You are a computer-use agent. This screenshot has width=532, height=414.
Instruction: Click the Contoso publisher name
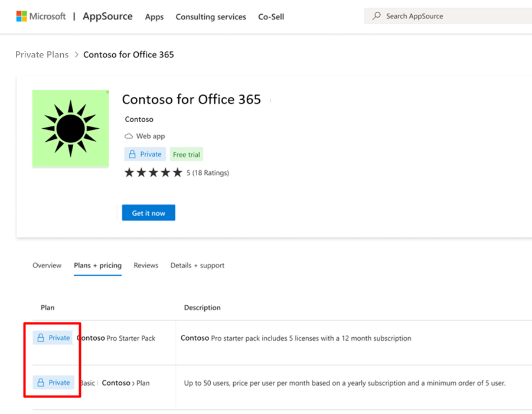point(139,119)
